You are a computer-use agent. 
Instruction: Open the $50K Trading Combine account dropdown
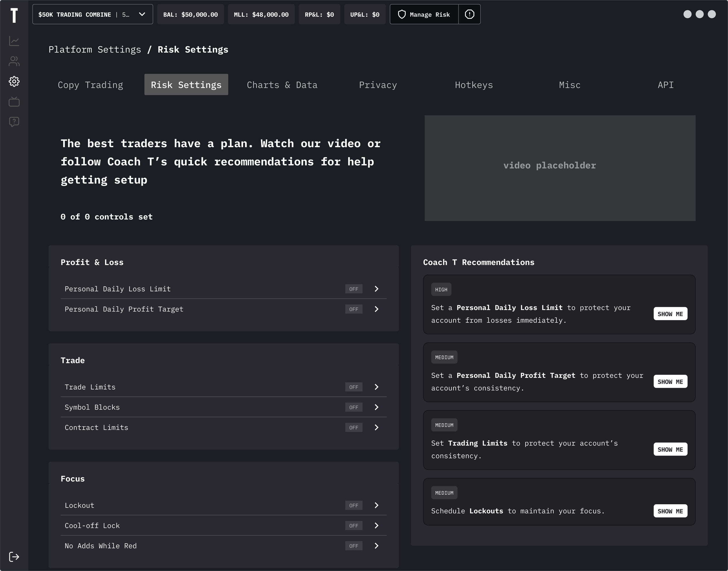93,14
